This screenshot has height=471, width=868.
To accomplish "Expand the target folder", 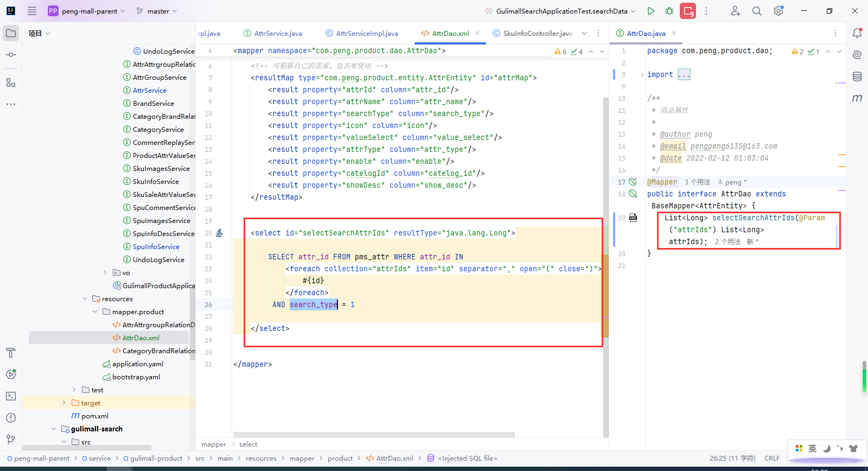I will (x=64, y=403).
